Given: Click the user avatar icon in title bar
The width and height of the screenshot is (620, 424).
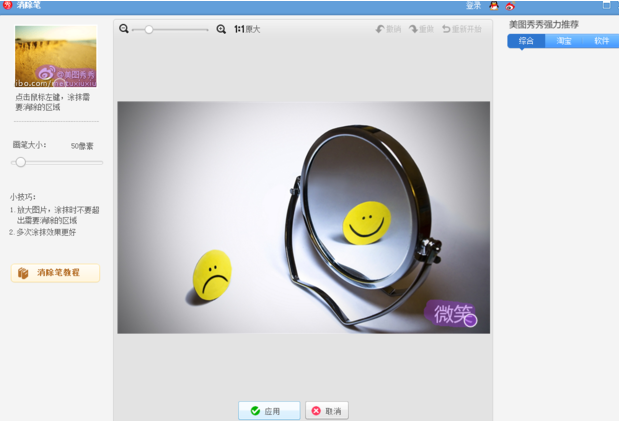Looking at the screenshot, I should 493,6.
